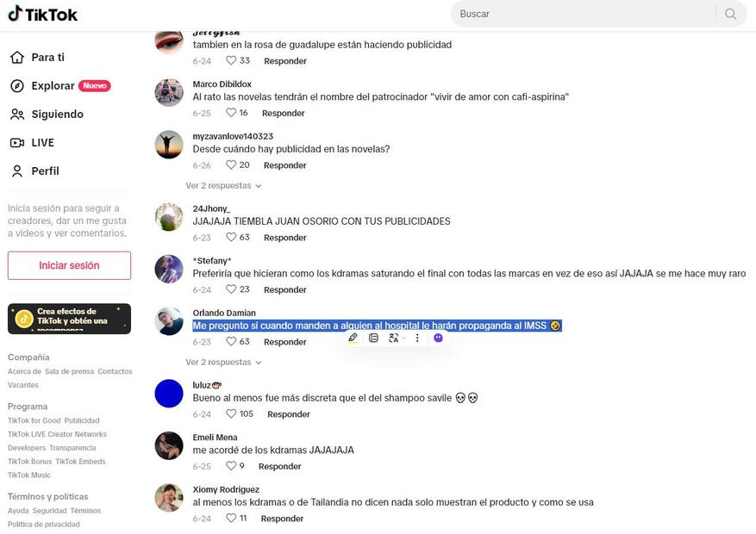This screenshot has width=756, height=534.
Task: Toggle heart on Emeli Mena's comment
Action: click(231, 466)
